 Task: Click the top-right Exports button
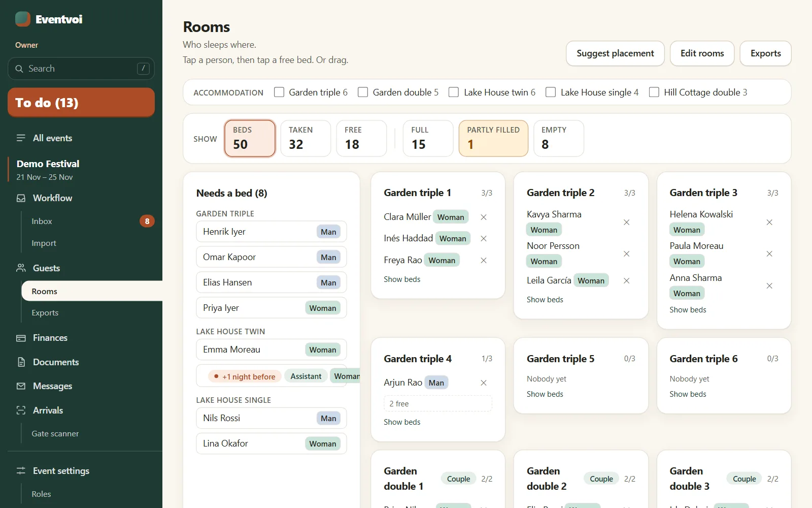[x=765, y=53]
